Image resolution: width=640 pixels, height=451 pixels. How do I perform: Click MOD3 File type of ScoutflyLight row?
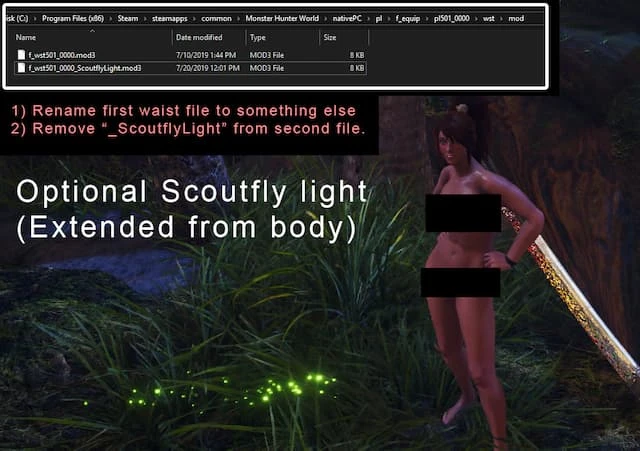pyautogui.click(x=267, y=68)
